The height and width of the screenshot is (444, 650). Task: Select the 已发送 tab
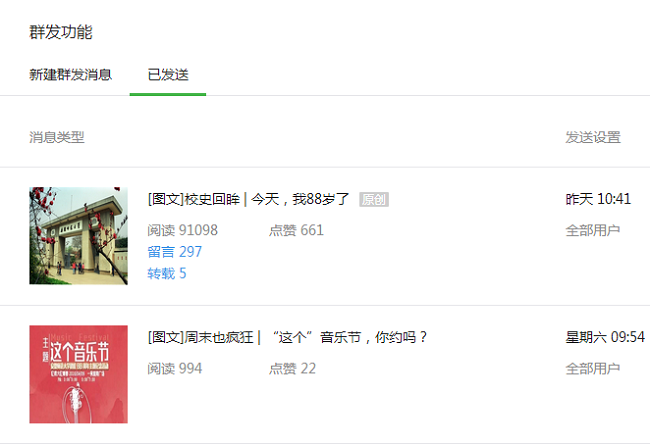(168, 75)
